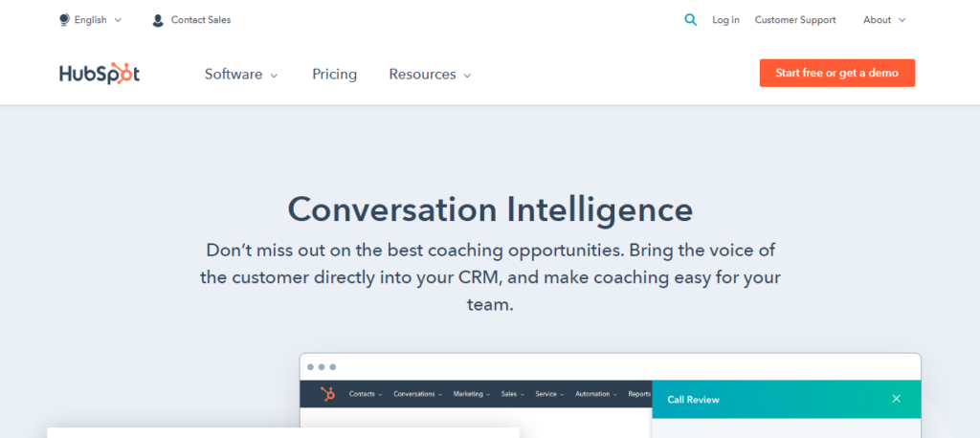Go to the Pricing page
This screenshot has height=438, width=980.
[x=334, y=74]
